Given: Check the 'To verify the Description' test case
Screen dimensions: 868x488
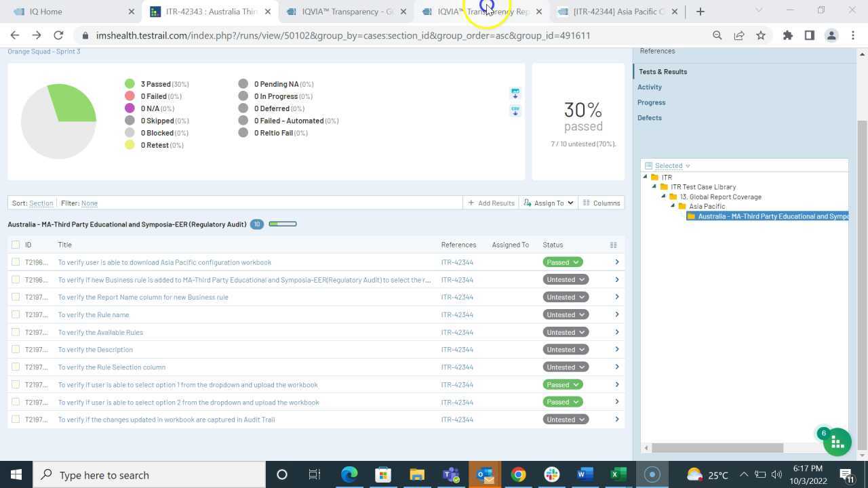Looking at the screenshot, I should coord(16,349).
